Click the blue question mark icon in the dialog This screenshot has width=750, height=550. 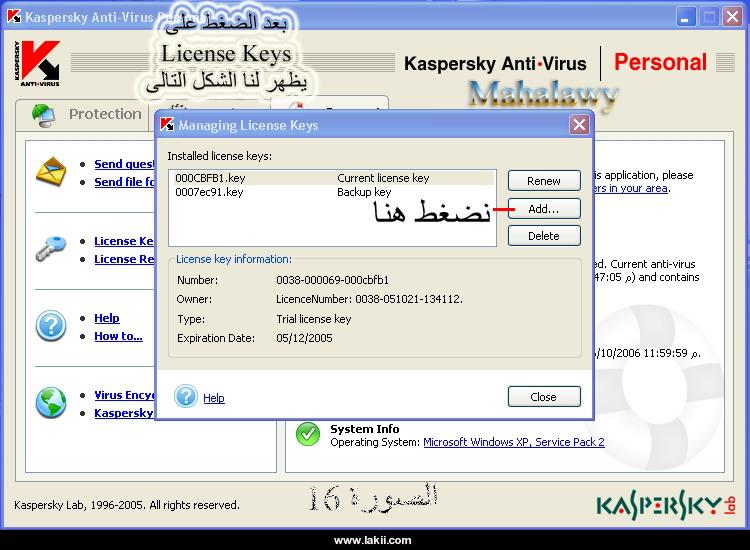click(x=186, y=396)
